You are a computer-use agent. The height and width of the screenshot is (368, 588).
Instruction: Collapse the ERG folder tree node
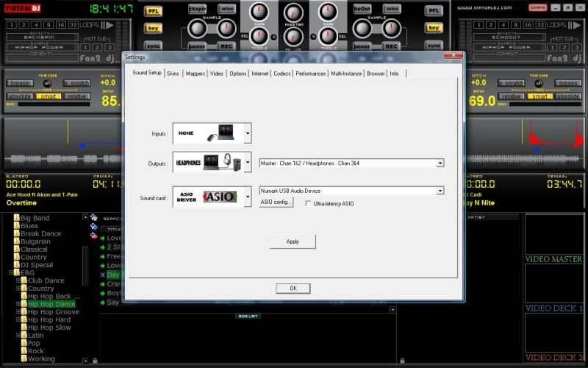(11, 272)
